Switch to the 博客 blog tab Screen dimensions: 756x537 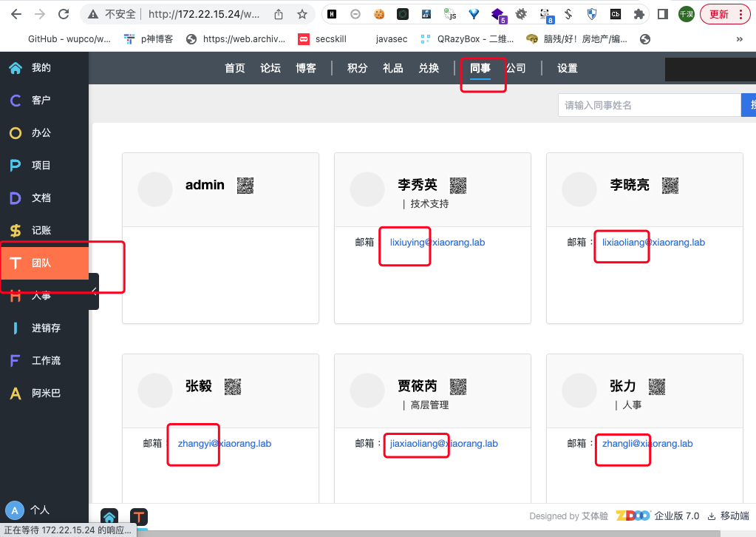[306, 69]
